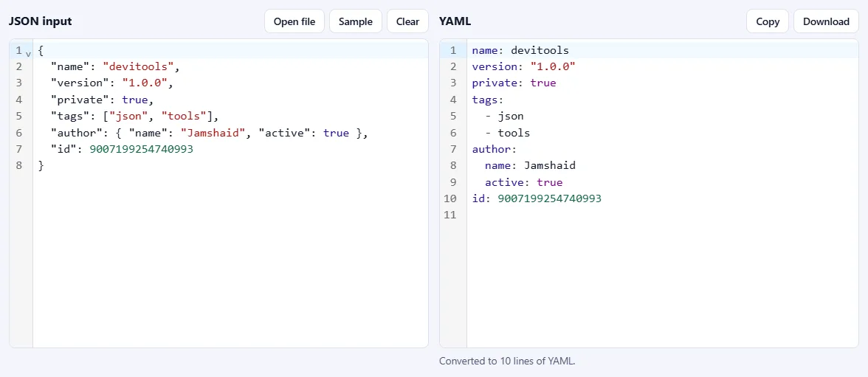
Task: Click the "tags" key in JSON editor
Action: (74, 117)
